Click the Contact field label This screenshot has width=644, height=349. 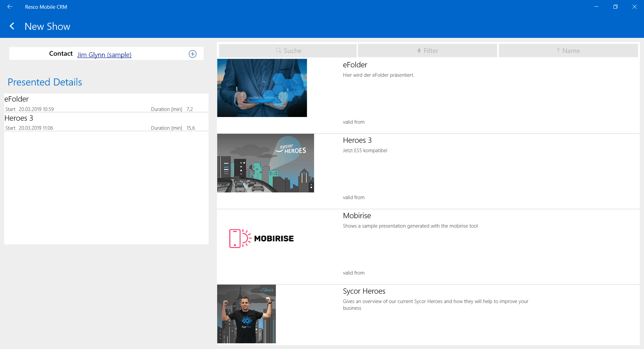coord(61,54)
